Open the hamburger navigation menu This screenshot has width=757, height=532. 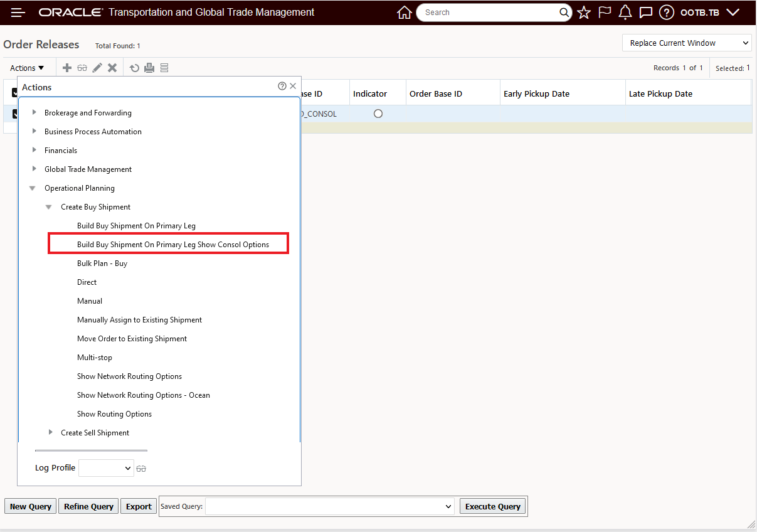click(x=18, y=12)
